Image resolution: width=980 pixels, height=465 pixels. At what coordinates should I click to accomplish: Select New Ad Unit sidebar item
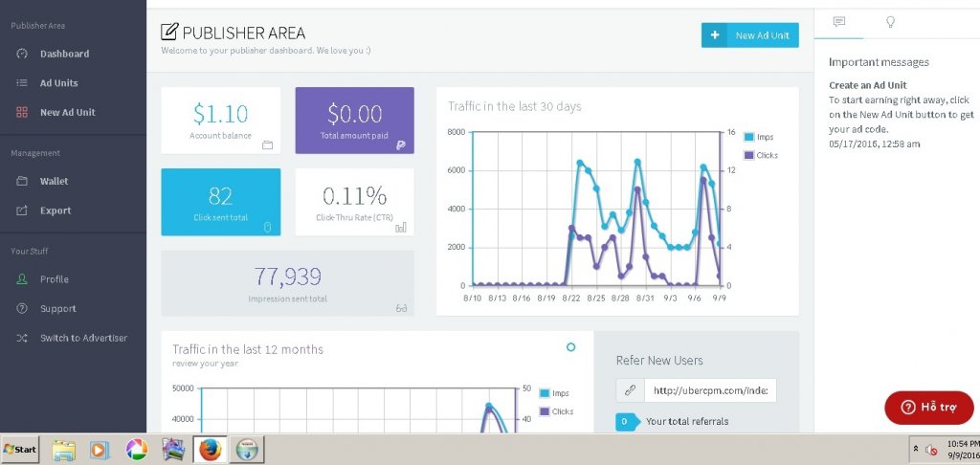pyautogui.click(x=68, y=113)
